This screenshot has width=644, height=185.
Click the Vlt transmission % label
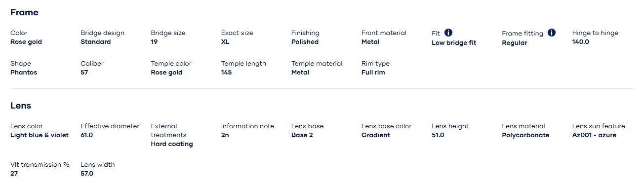(40, 165)
